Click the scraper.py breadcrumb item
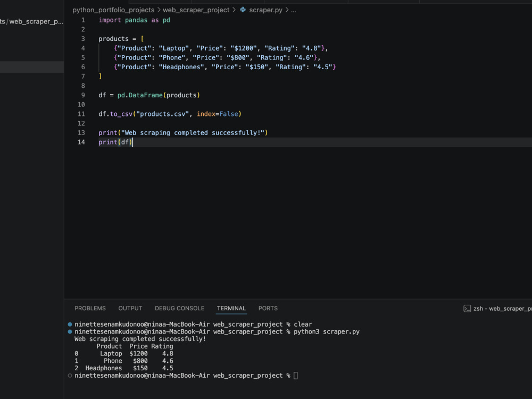The width and height of the screenshot is (532, 399). tap(265, 10)
